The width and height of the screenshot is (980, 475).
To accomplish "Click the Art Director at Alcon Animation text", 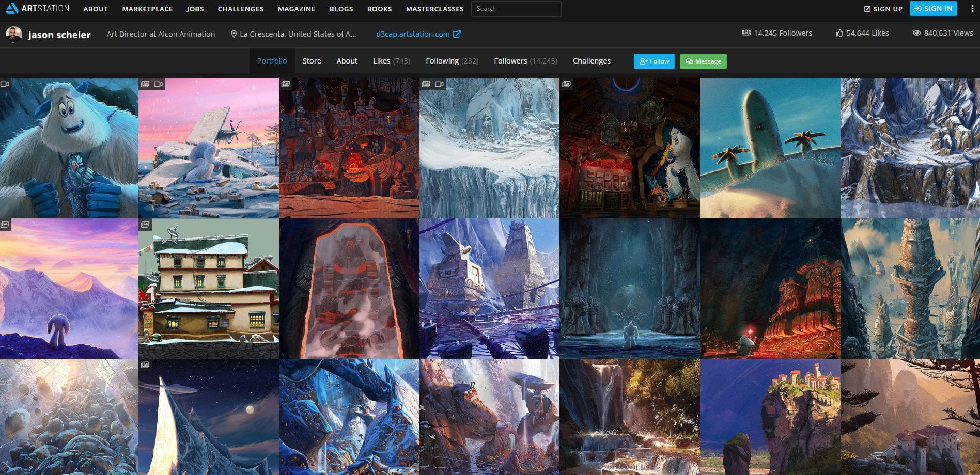I will [161, 34].
